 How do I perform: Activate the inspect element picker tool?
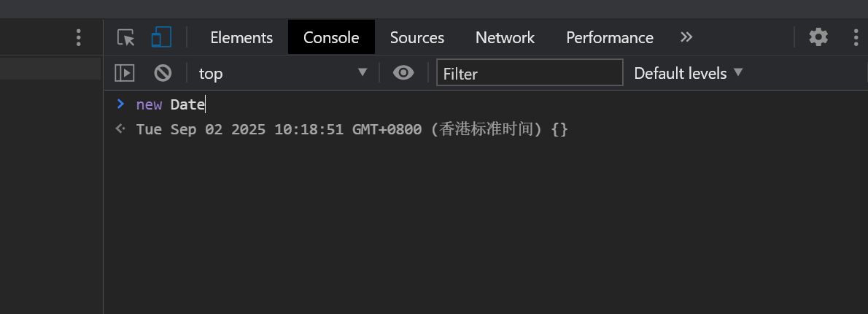pyautogui.click(x=126, y=38)
